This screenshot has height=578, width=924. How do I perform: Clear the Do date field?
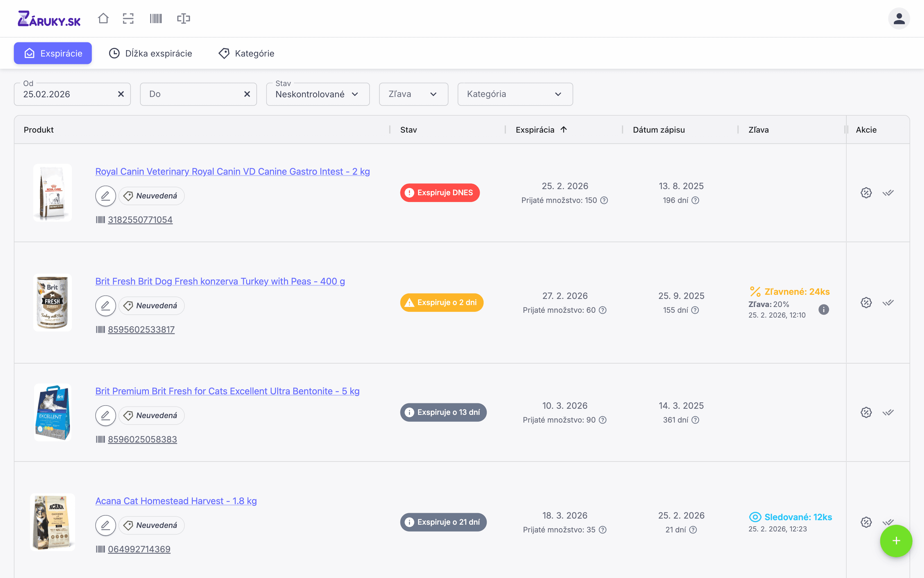tap(247, 94)
